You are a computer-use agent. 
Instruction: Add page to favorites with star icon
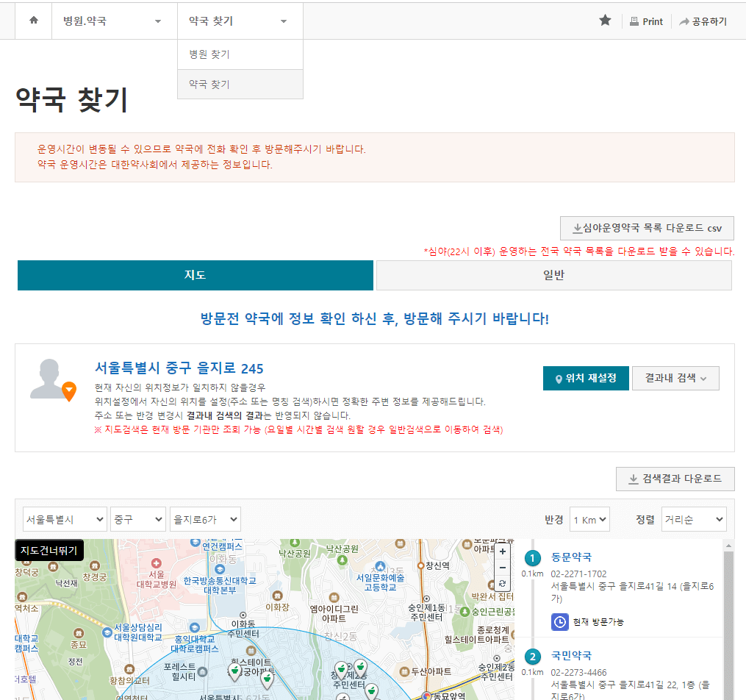pyautogui.click(x=605, y=21)
